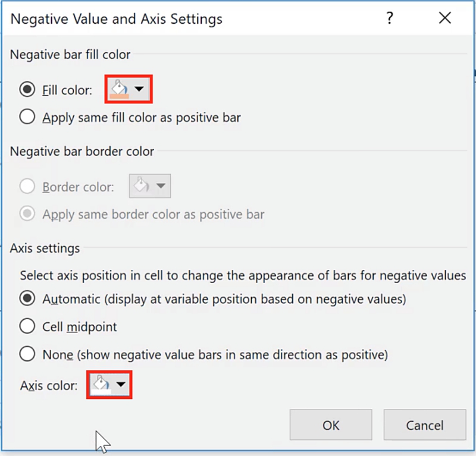
Task: Expand the Border color dropdown arrow
Action: (x=160, y=187)
